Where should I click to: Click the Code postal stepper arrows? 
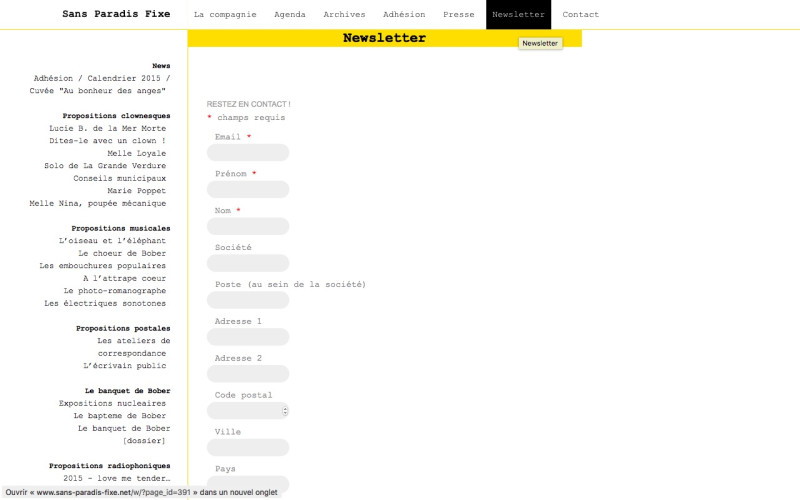click(285, 411)
